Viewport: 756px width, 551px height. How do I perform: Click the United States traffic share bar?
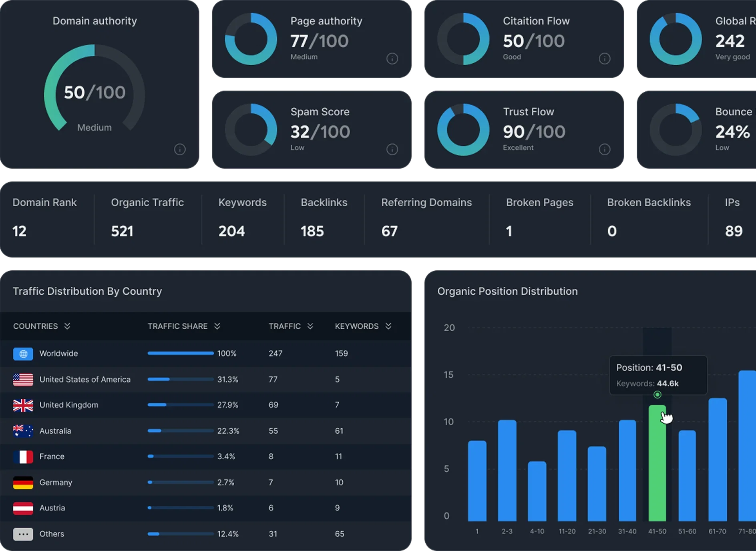(181, 379)
